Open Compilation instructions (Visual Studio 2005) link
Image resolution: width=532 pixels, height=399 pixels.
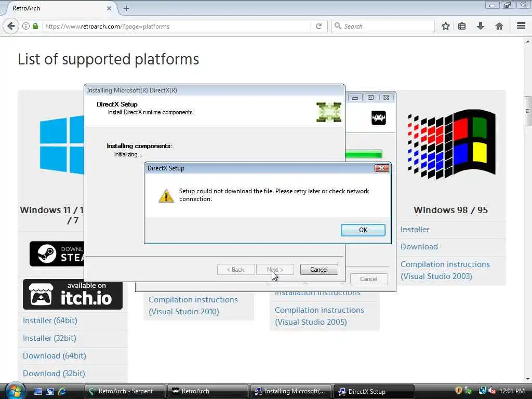point(320,316)
